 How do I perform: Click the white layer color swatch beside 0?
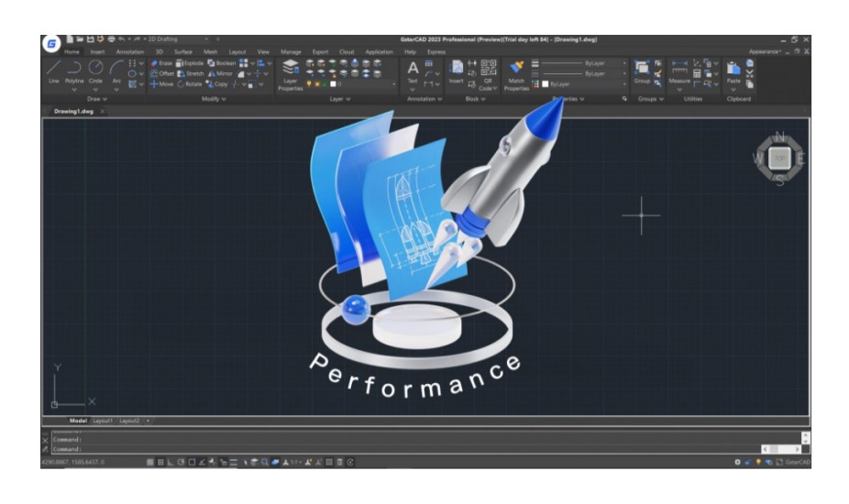pos(333,84)
